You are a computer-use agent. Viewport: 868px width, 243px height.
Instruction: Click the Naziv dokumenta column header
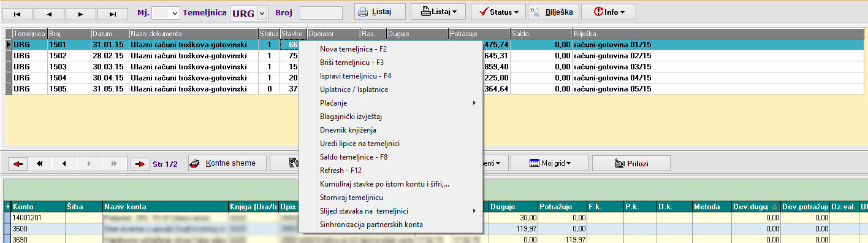(x=193, y=33)
